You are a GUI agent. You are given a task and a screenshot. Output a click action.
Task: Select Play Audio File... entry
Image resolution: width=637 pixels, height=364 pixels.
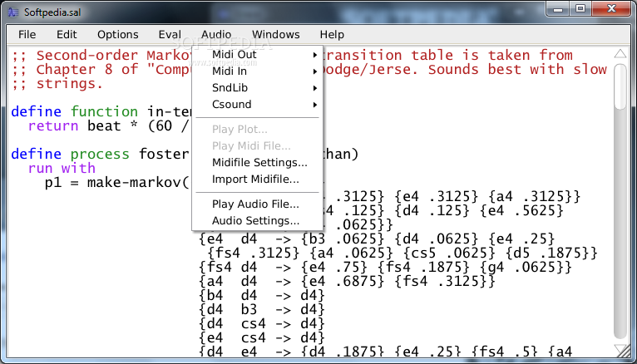tap(257, 204)
